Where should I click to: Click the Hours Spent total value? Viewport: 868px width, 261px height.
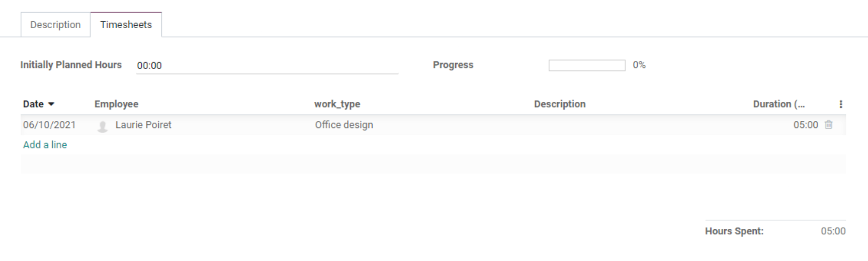(x=833, y=231)
